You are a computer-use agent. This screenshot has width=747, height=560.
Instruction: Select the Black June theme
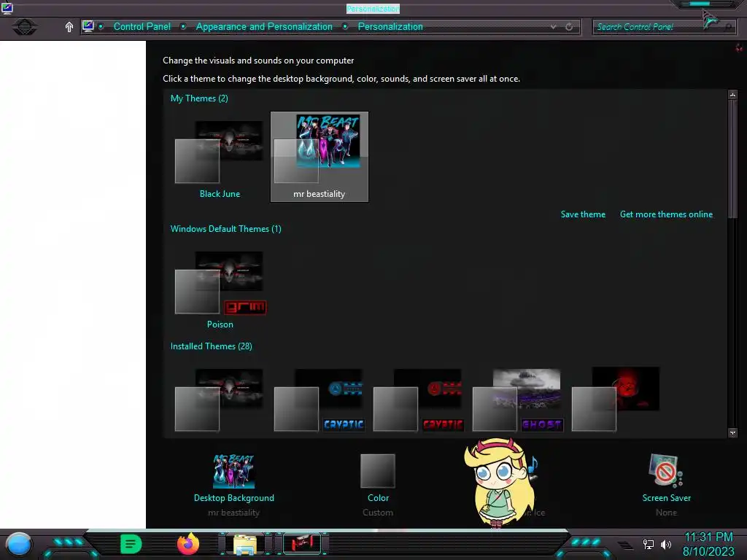[220, 157]
